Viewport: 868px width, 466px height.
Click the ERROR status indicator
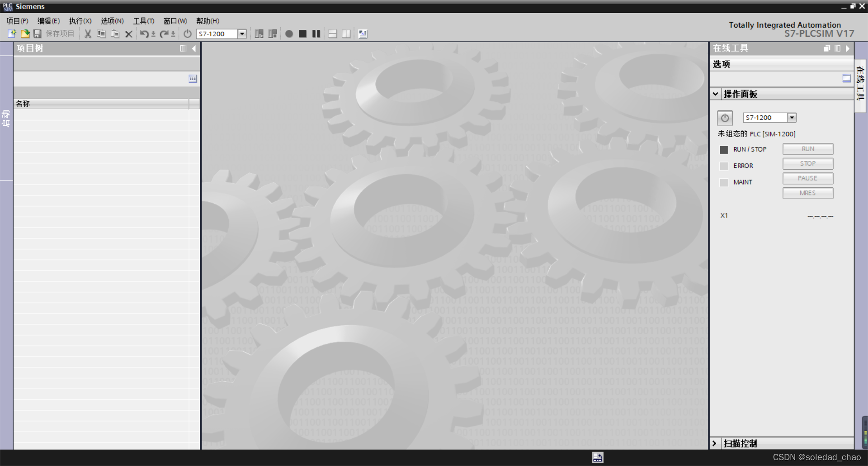pos(724,166)
